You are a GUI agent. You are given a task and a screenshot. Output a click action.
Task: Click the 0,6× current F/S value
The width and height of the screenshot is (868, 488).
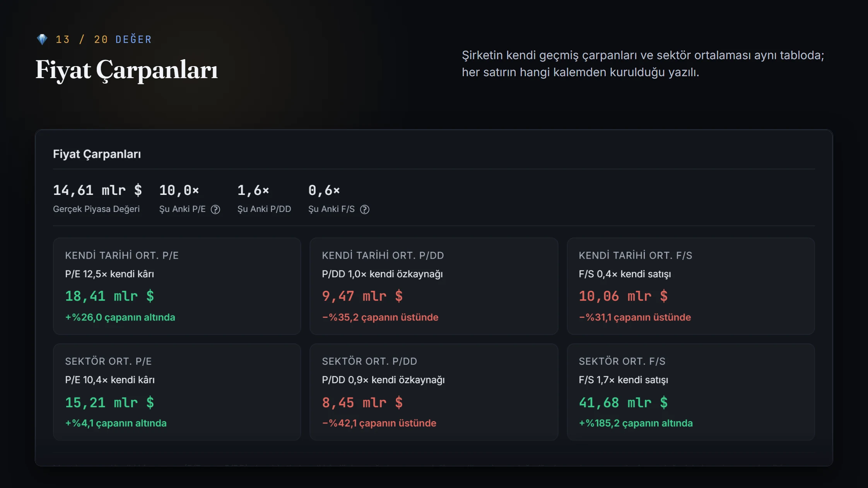pyautogui.click(x=324, y=190)
